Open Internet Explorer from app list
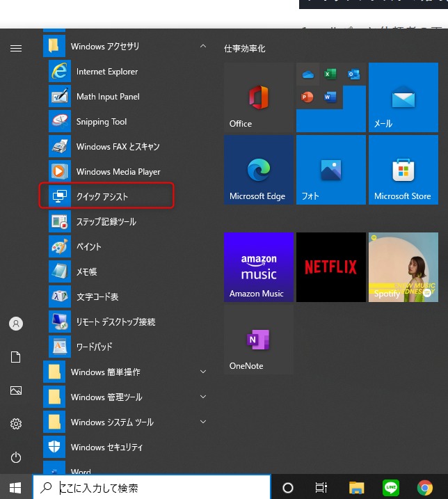This screenshot has height=499, width=448. pos(106,72)
